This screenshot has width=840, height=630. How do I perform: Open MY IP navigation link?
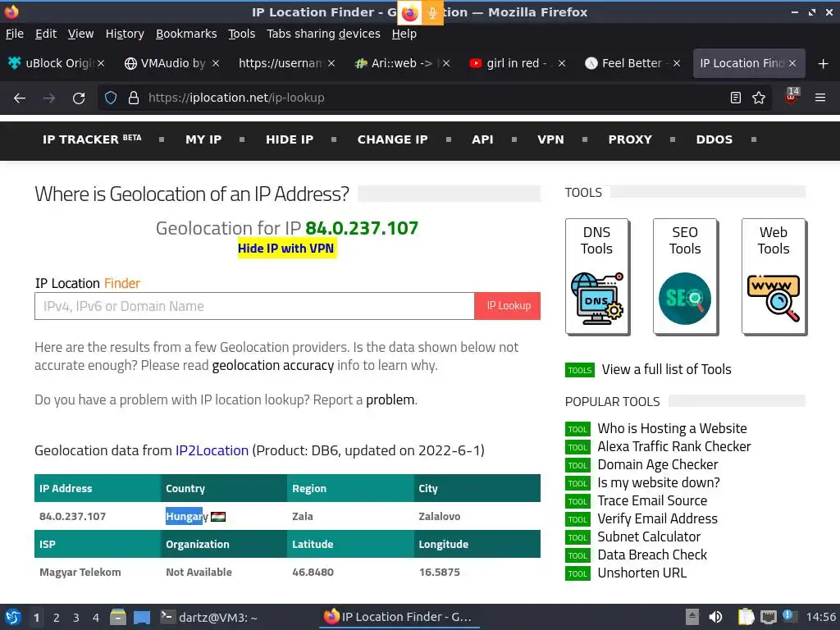[x=203, y=139]
